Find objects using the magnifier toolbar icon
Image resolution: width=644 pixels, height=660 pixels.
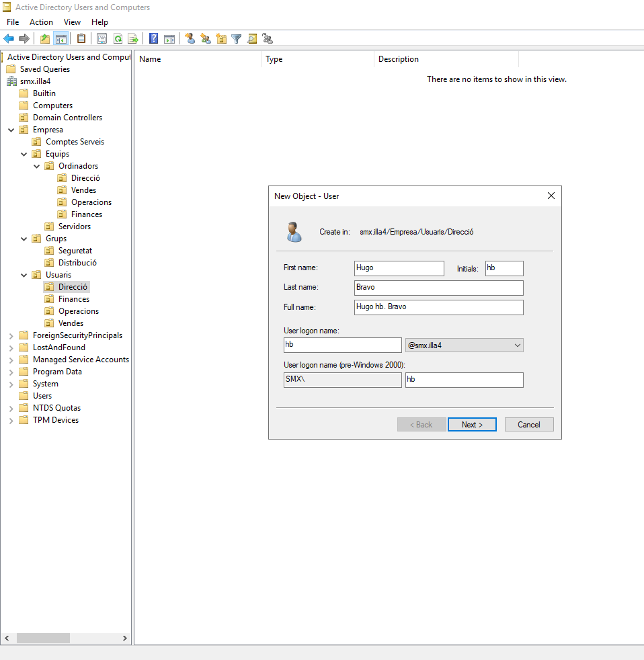252,38
